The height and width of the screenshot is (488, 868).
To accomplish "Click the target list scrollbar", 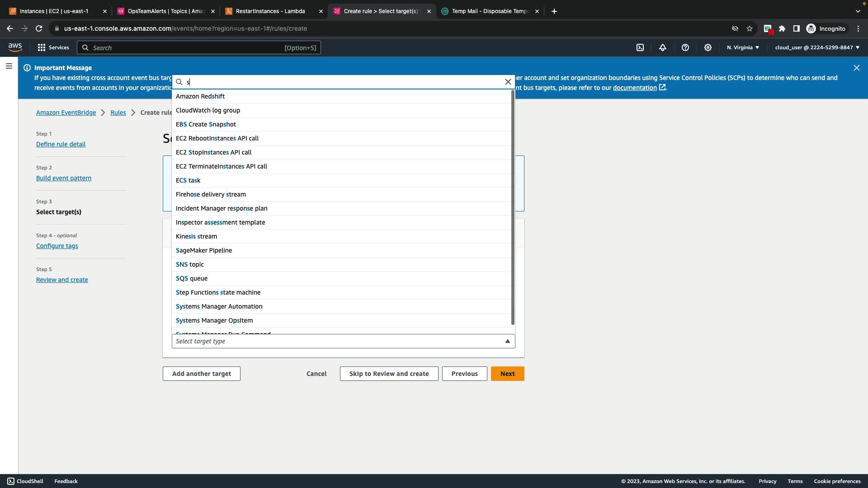I will 513,208.
